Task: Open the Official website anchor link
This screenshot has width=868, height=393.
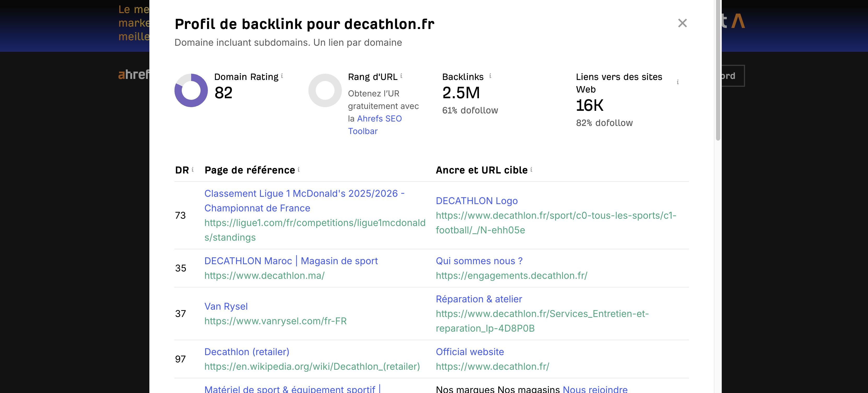Action: 470,351
